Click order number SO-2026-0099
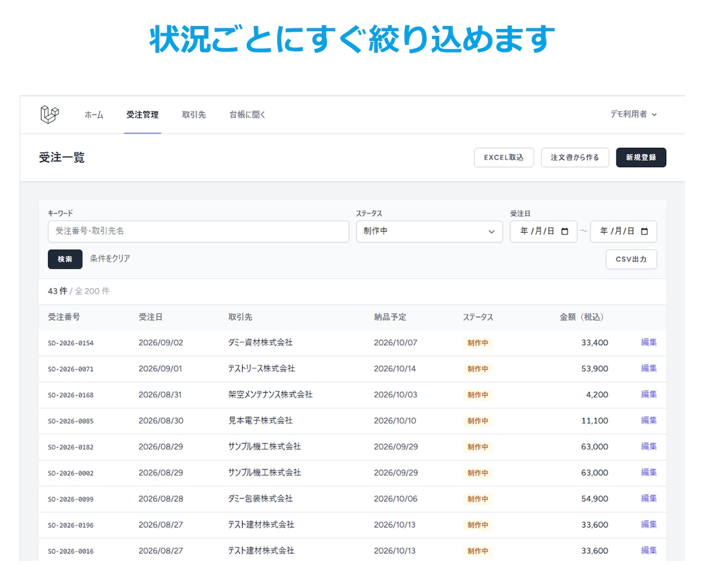Viewport: 705px width, 588px height. pos(70,499)
